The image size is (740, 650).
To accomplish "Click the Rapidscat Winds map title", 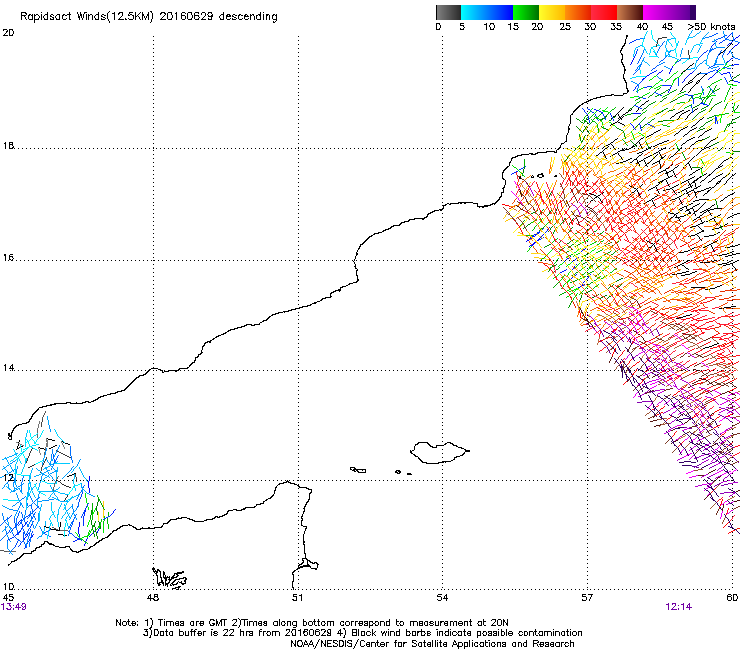I will point(149,17).
